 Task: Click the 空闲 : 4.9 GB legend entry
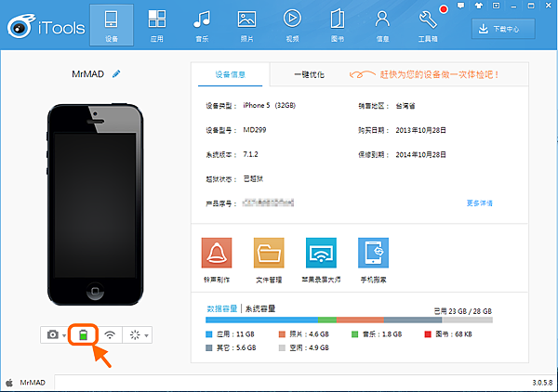click(x=304, y=348)
